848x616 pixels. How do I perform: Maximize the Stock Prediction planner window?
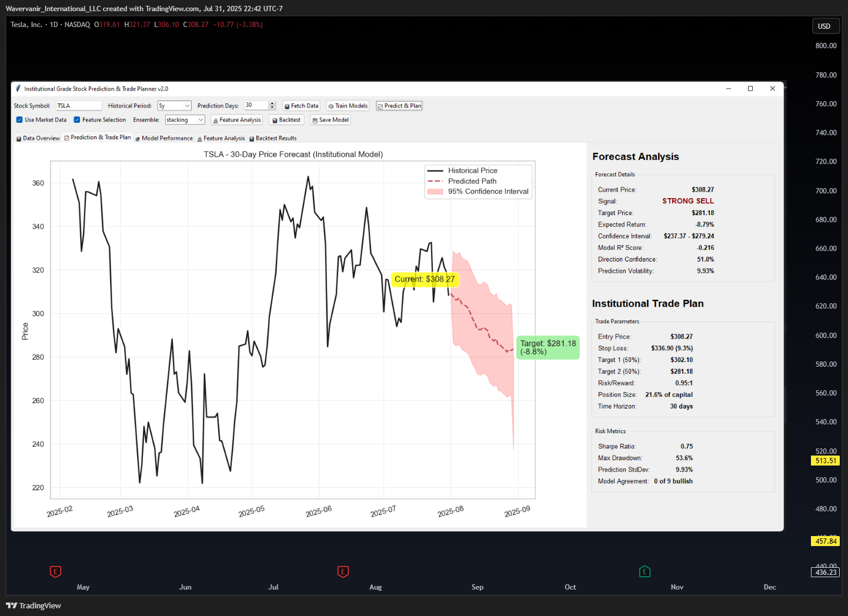(x=750, y=89)
